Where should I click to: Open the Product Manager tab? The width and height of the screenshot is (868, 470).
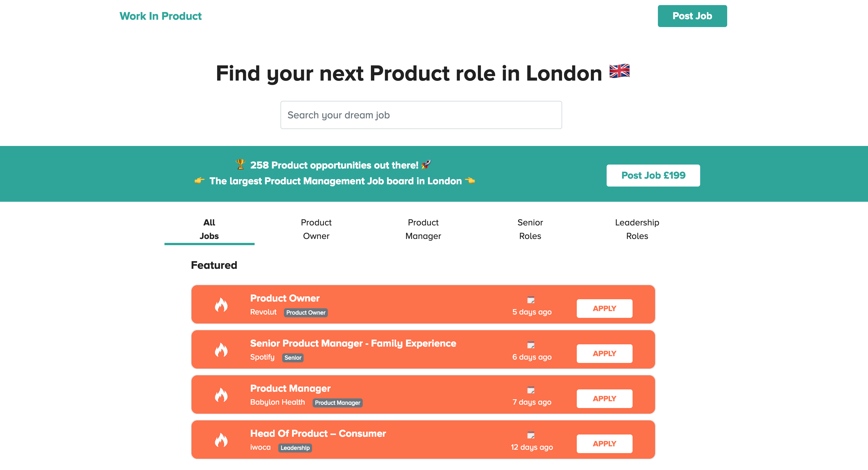point(423,229)
